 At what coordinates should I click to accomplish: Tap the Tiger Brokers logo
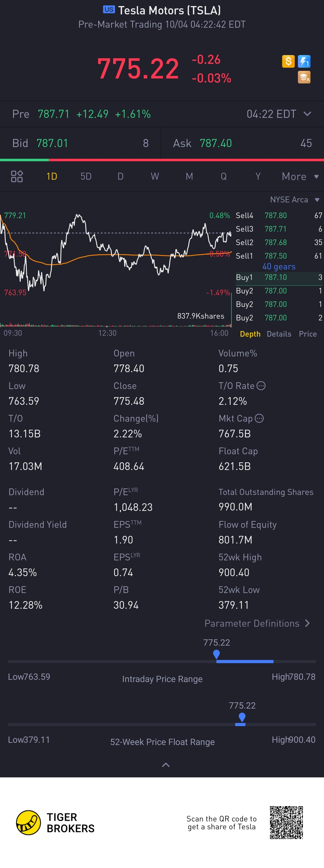56,823
